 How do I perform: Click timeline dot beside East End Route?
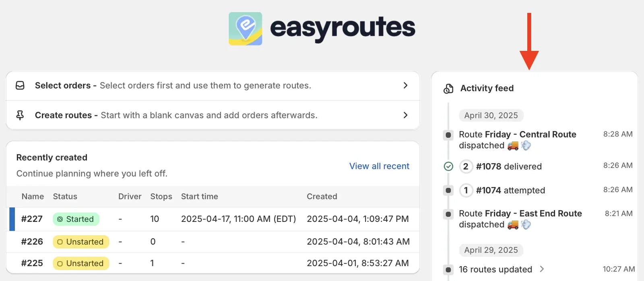448,214
